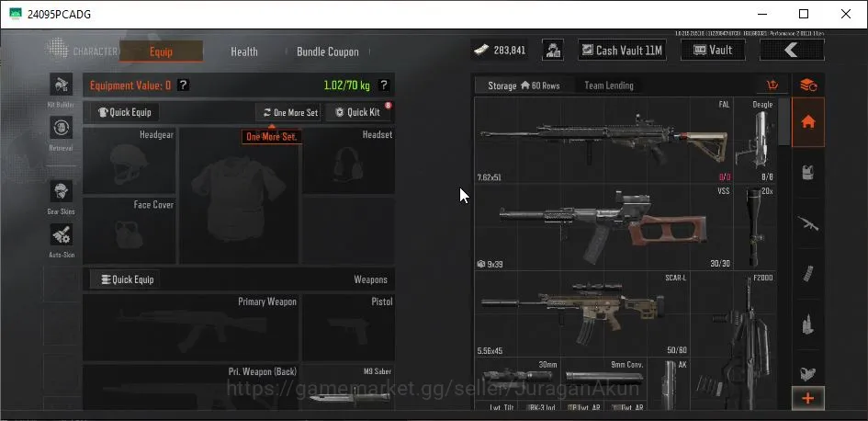The width and height of the screenshot is (868, 421).
Task: Click Quick Equip for weapons
Action: coord(125,279)
